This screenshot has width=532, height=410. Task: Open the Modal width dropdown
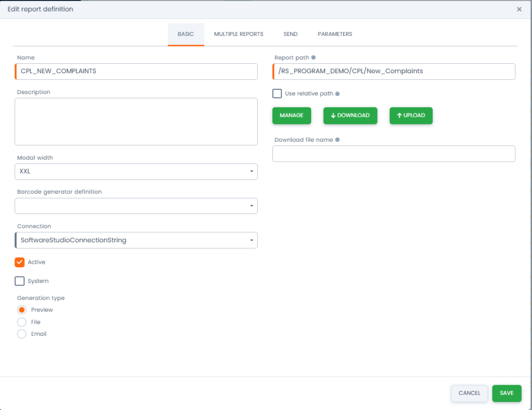[136, 171]
